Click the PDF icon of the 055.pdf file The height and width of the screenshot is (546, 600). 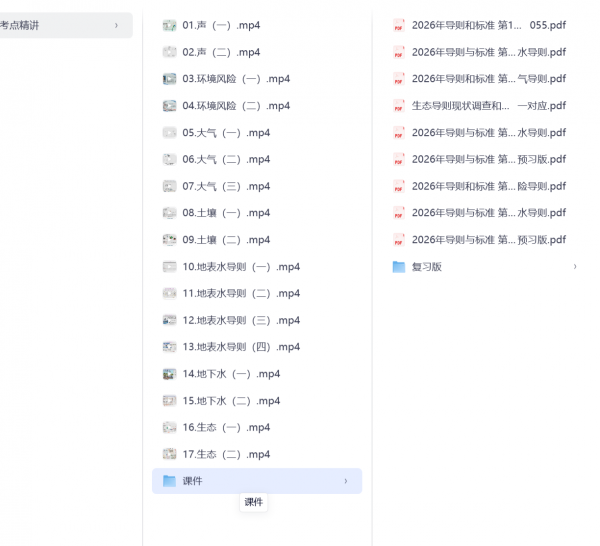[399, 25]
